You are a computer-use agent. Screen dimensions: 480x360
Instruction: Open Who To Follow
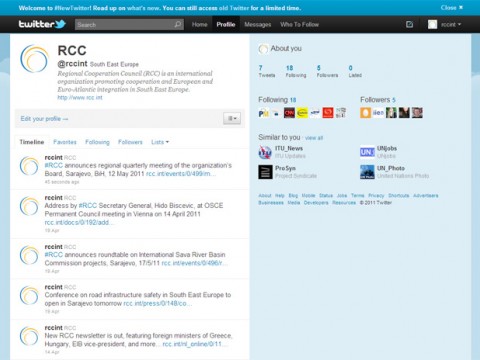pos(300,24)
